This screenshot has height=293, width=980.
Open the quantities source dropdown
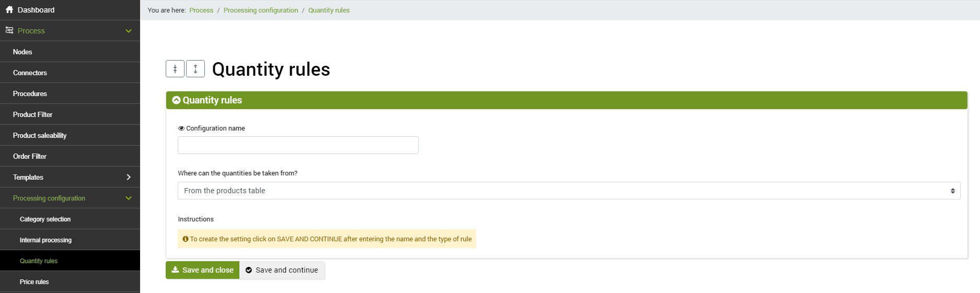(569, 191)
